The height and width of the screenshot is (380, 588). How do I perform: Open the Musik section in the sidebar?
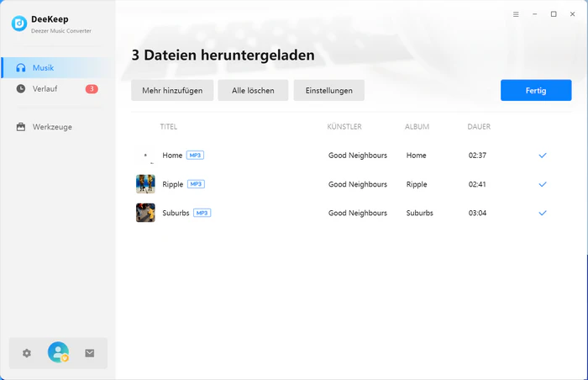coord(58,67)
